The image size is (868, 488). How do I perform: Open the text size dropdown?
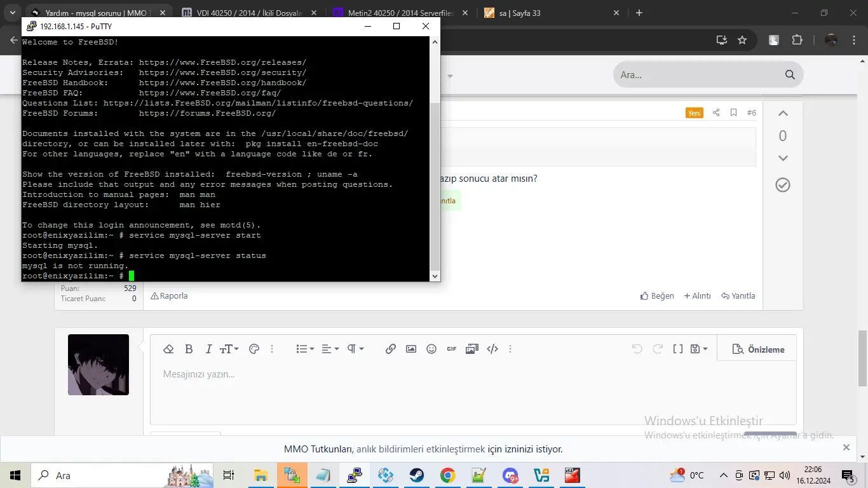(x=228, y=348)
